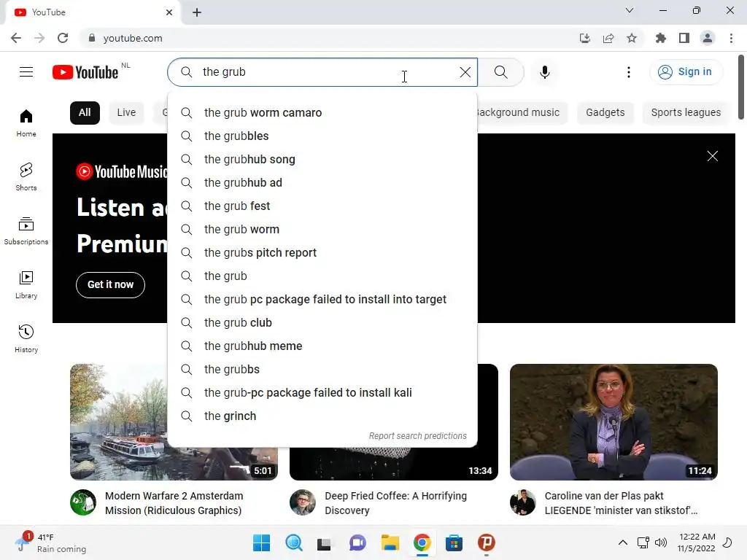The width and height of the screenshot is (747, 560).
Task: Click the YouTube logo
Action: pyautogui.click(x=85, y=72)
